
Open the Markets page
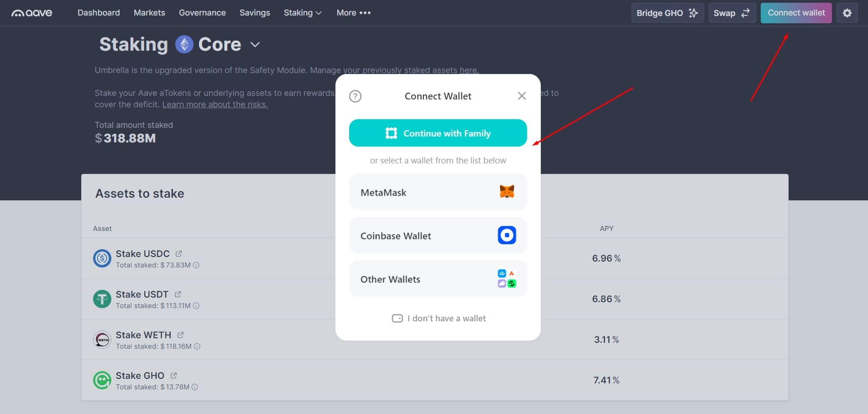point(149,13)
